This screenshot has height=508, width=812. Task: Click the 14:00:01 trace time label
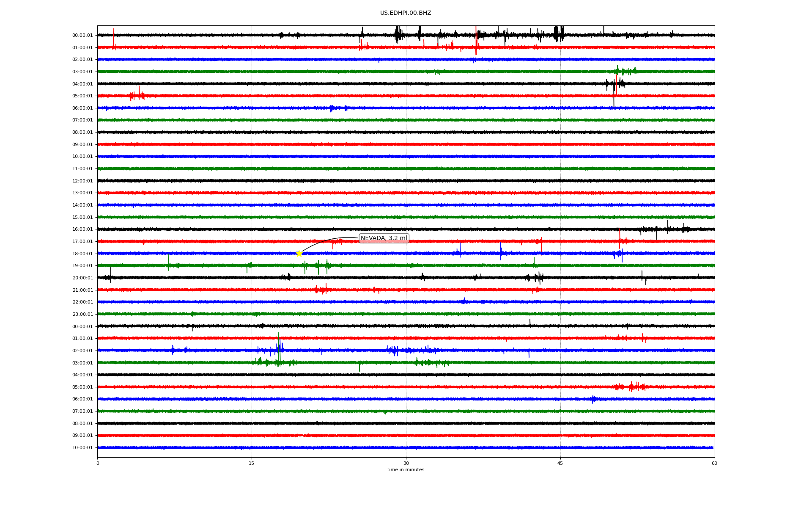[82, 205]
